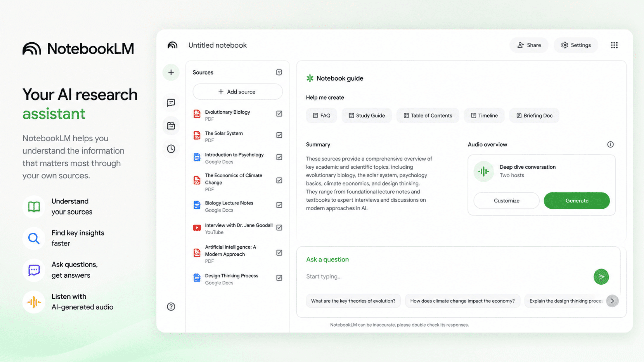
Task: Open The Solar System source title
Action: click(x=224, y=133)
